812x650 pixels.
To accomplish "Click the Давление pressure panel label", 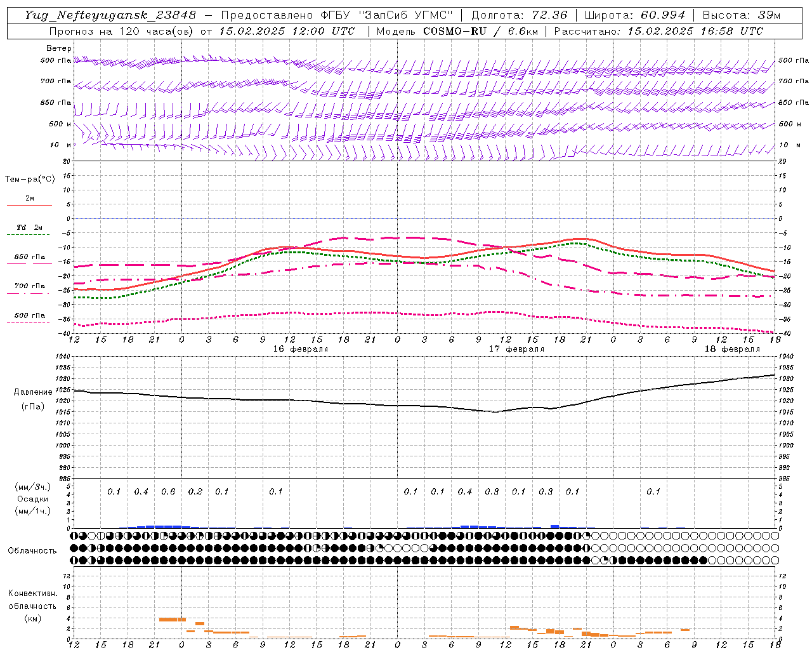I will (33, 392).
